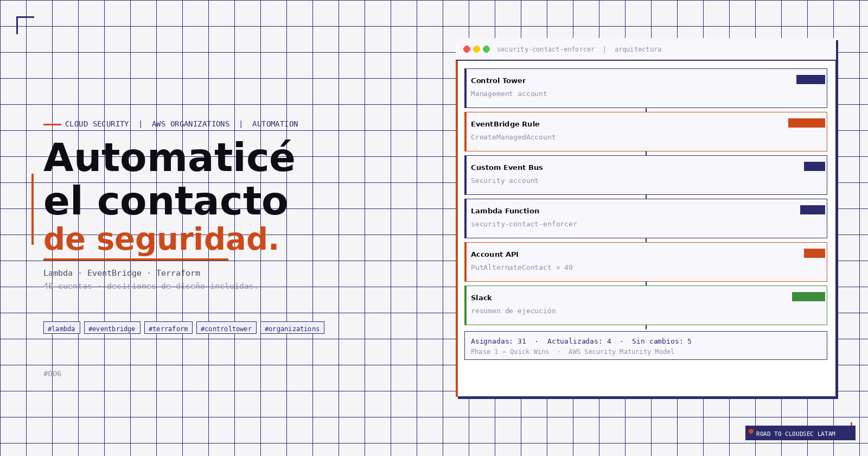This screenshot has width=868, height=456.
Task: Click the Asignadas summary stats box
Action: click(x=646, y=346)
